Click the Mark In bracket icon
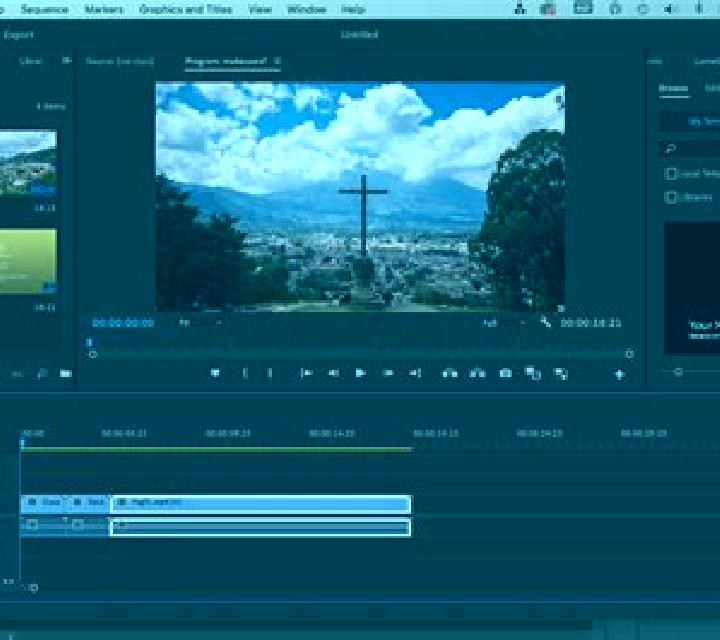The height and width of the screenshot is (640, 720). (245, 373)
